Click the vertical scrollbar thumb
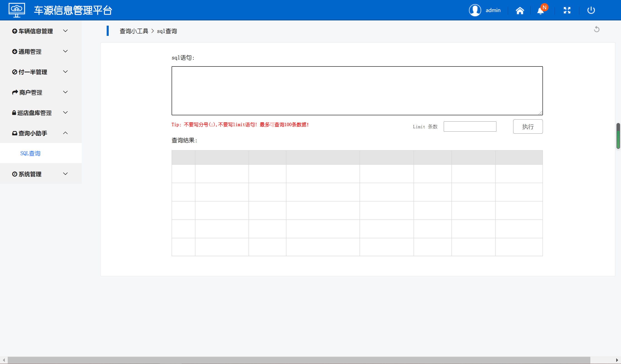621x364 pixels. pos(618,136)
